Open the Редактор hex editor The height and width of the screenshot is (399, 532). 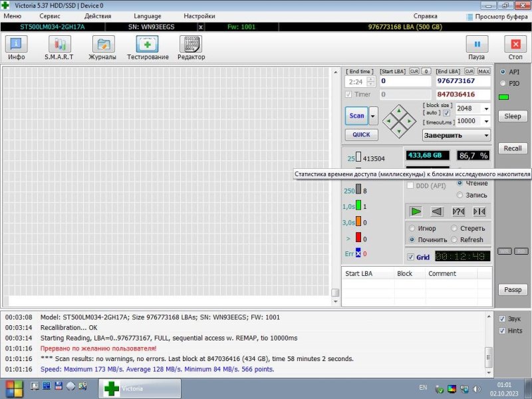192,45
